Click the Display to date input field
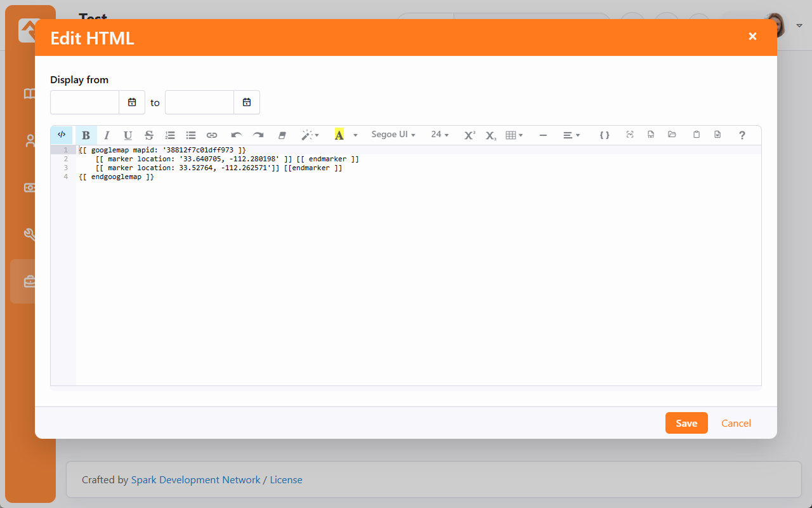This screenshot has width=812, height=508. pos(200,102)
